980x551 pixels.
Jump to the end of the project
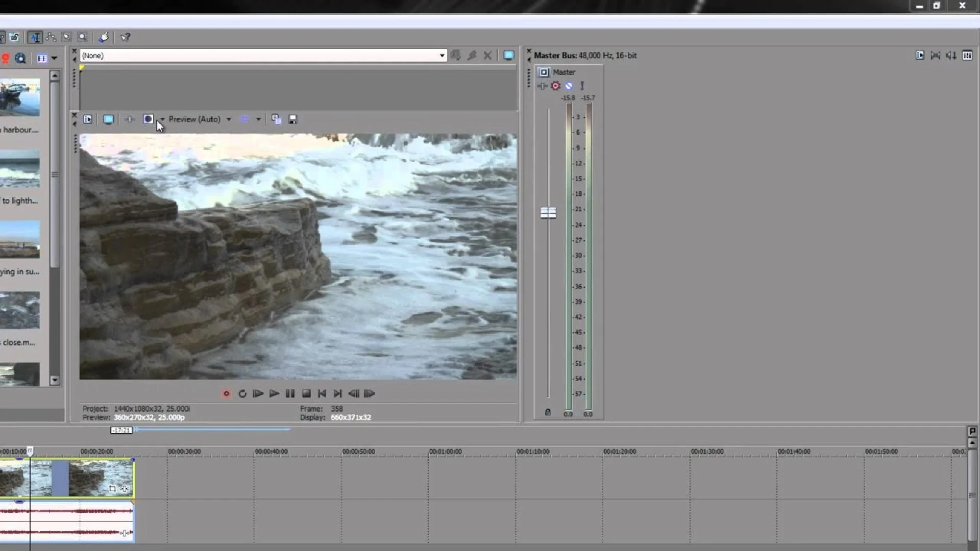tap(338, 393)
